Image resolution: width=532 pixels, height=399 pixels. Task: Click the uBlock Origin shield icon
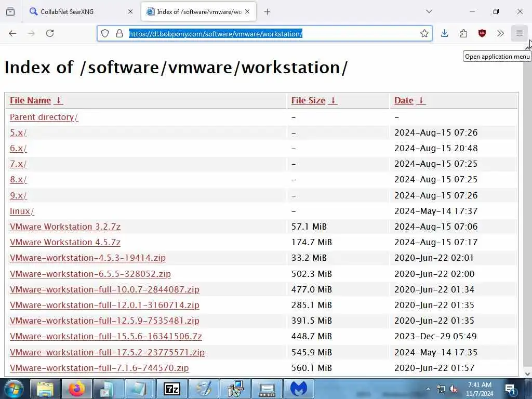(482, 33)
